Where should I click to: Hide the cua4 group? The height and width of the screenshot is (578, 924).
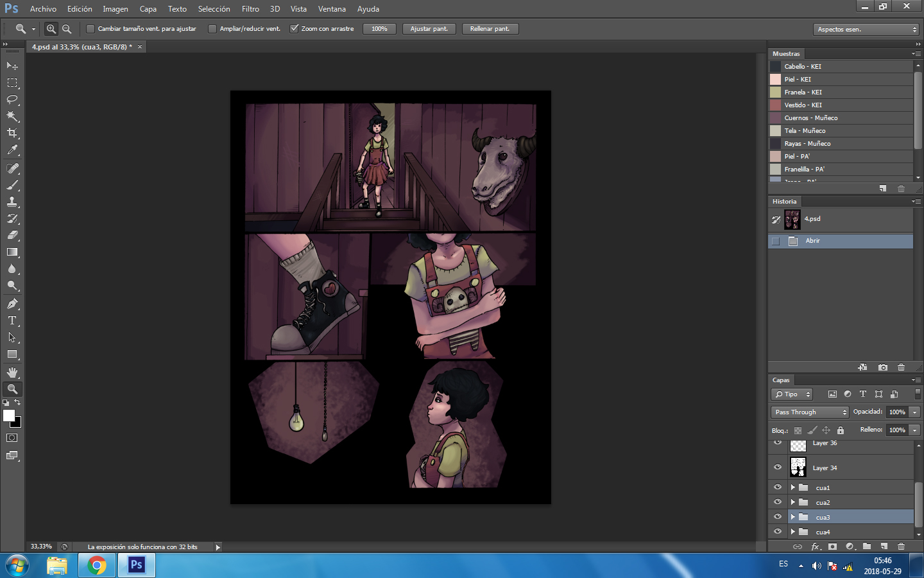pyautogui.click(x=778, y=532)
